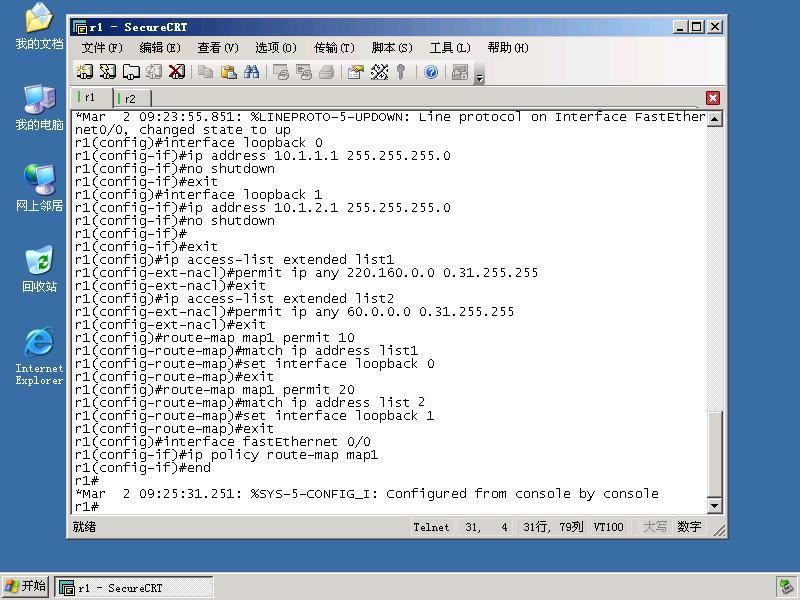
Task: Click terminal scrollbar up arrow
Action: [x=715, y=119]
